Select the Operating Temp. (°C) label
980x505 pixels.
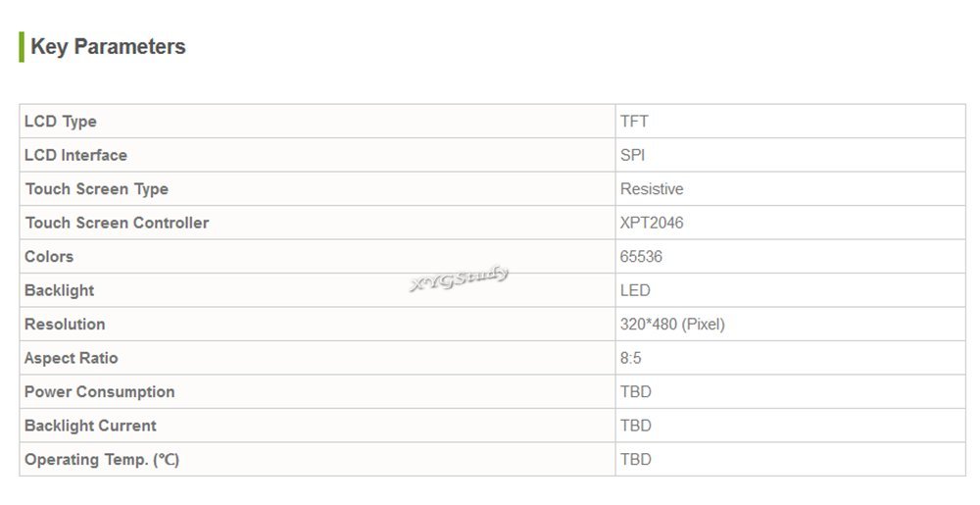[102, 459]
